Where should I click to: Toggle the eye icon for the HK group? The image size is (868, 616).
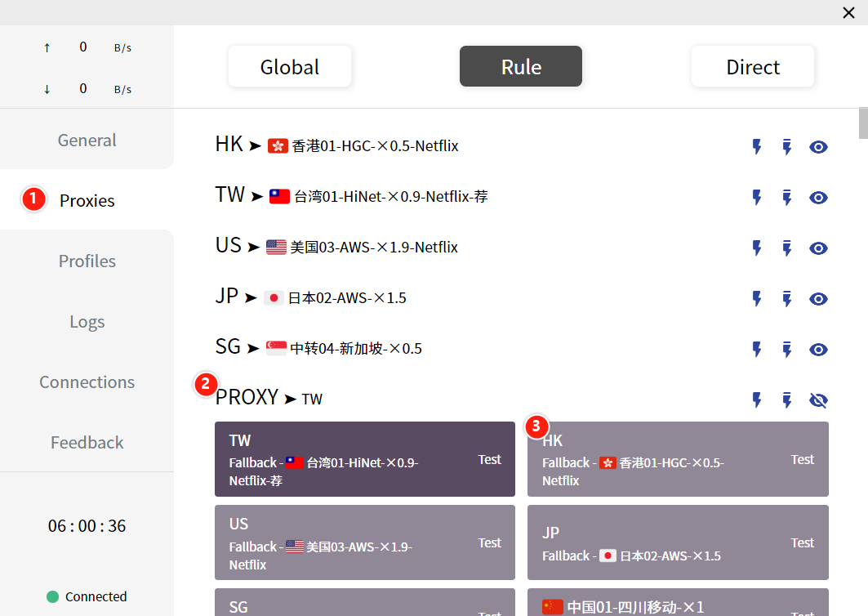tap(818, 147)
